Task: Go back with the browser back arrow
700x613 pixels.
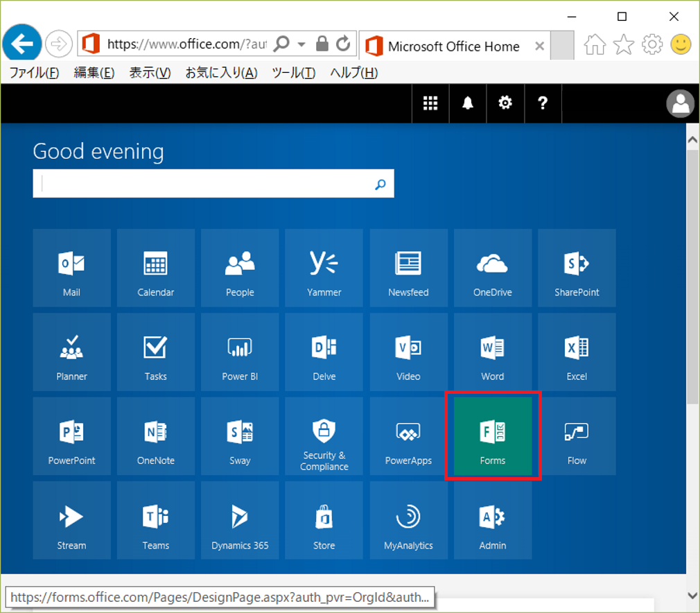Action: [22, 43]
